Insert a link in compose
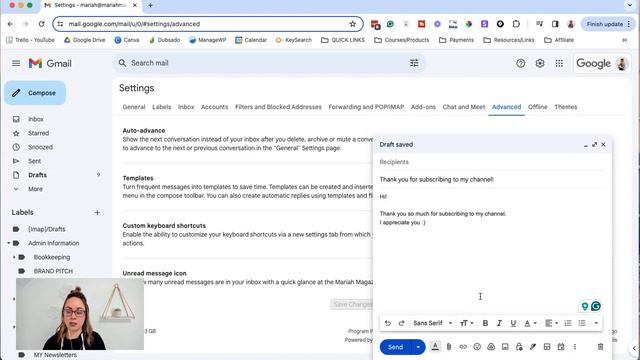Image resolution: width=640 pixels, height=360 pixels. (x=463, y=347)
